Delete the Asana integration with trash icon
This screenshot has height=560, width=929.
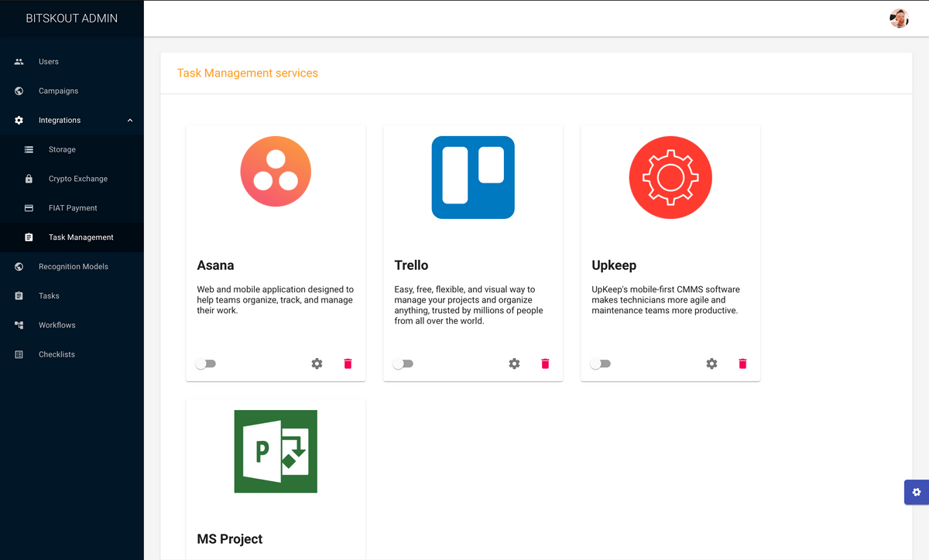coord(348,364)
